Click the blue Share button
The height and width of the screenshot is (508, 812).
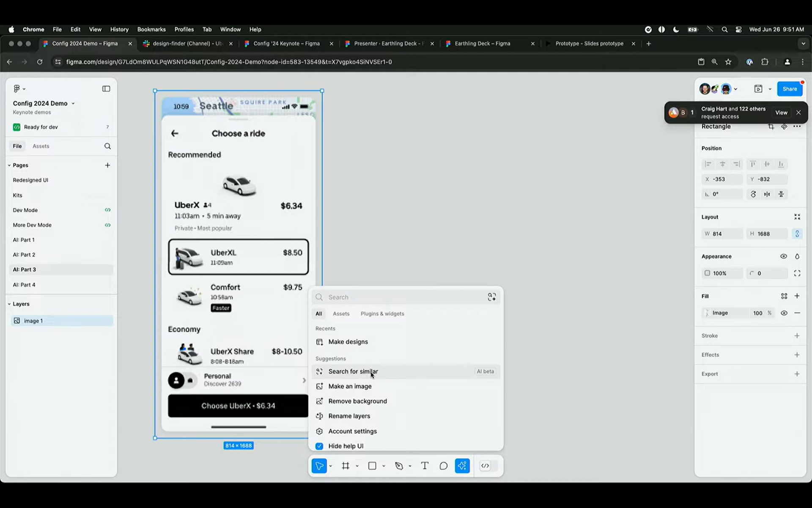(x=789, y=89)
